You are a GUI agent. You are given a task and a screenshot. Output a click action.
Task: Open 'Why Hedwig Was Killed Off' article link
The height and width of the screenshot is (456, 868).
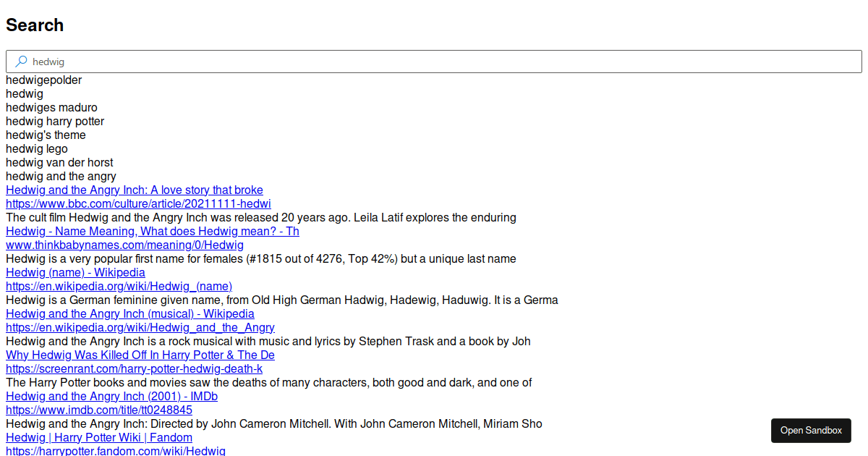point(140,355)
